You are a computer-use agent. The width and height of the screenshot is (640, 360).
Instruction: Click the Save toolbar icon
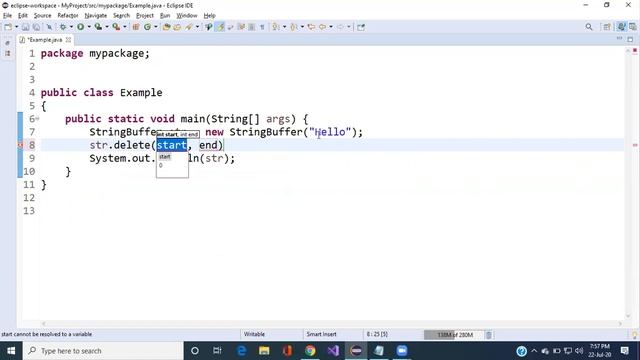point(25,27)
